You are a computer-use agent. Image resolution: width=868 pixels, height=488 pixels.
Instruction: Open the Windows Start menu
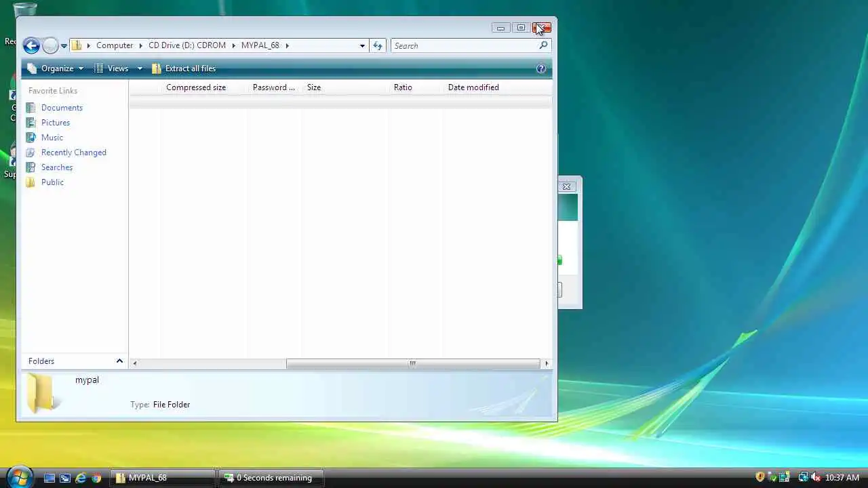point(19,477)
